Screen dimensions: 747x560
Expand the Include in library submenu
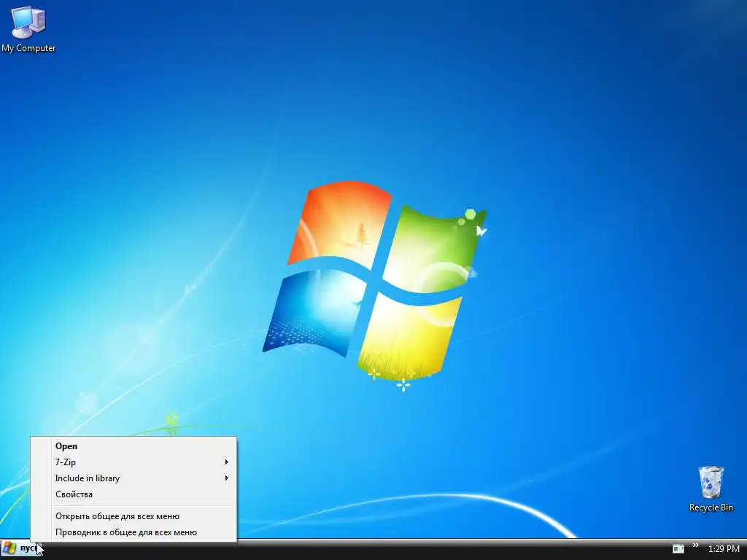tap(134, 478)
